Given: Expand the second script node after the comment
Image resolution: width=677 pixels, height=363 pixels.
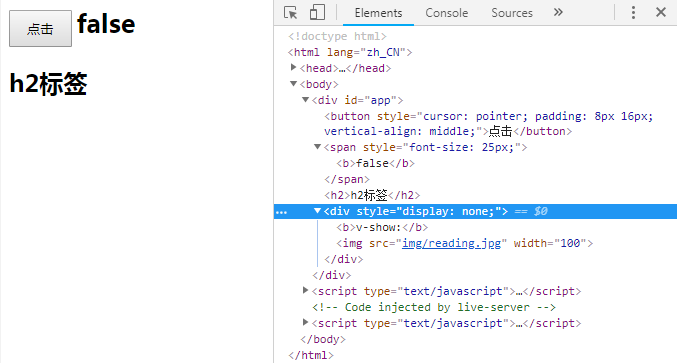Looking at the screenshot, I should [x=305, y=322].
